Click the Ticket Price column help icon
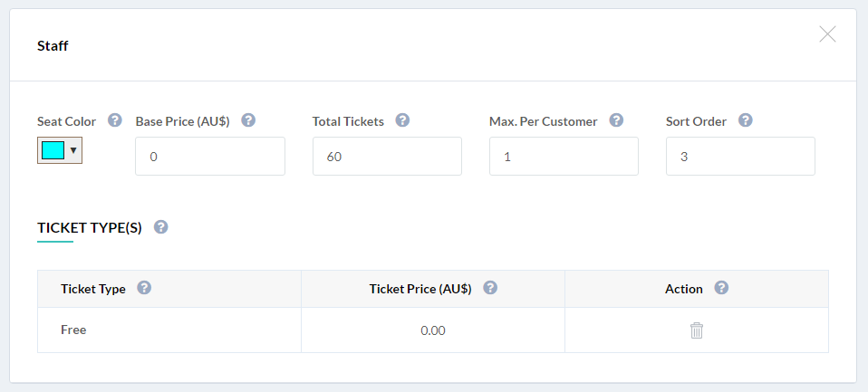Screen dimensions: 868x392 tap(490, 288)
